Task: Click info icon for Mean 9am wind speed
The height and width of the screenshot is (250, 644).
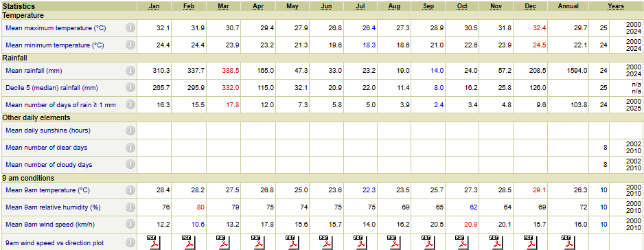Action: click(130, 225)
